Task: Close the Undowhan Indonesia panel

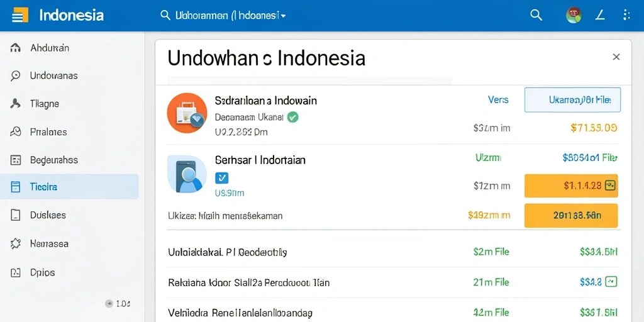Action: (616, 57)
